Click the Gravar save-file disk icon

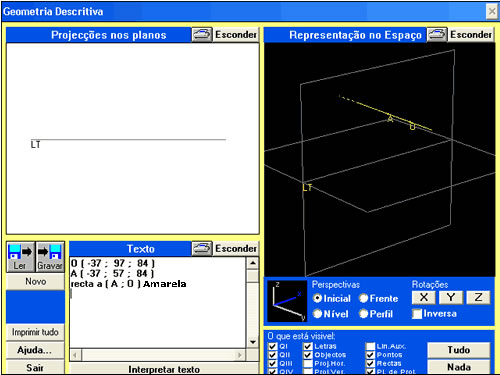50,257
